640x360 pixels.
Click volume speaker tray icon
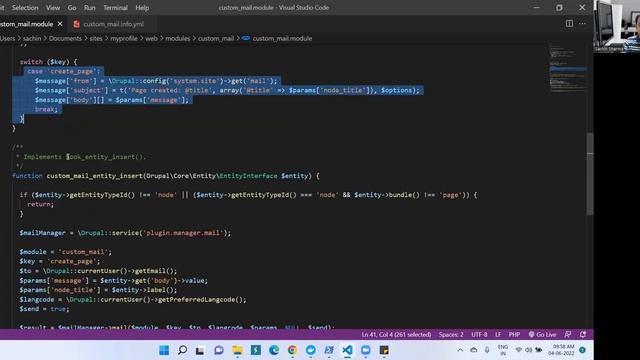coord(529,350)
